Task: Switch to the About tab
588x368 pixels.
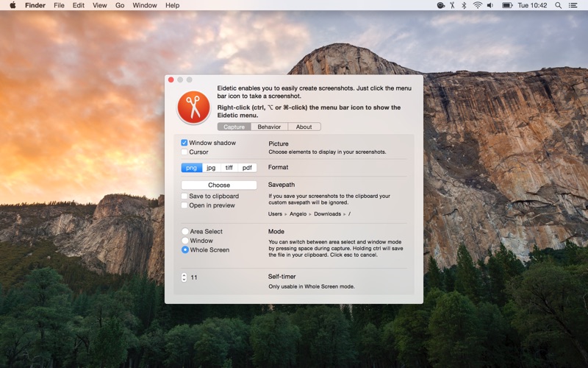Action: [x=304, y=127]
